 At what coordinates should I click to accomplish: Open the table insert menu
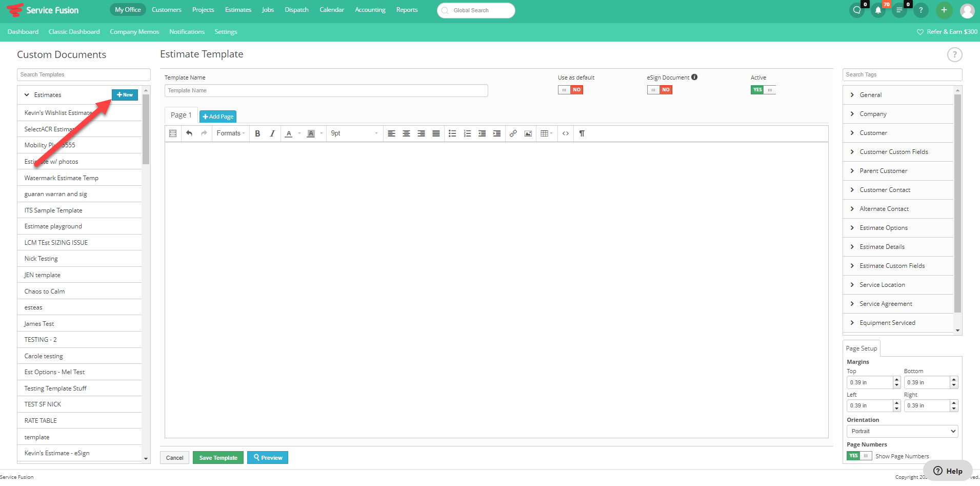coord(547,133)
